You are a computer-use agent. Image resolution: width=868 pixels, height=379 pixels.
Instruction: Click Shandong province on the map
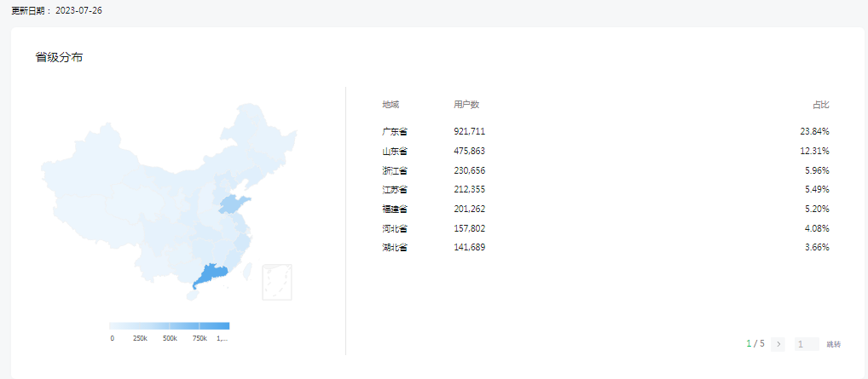[x=233, y=204]
